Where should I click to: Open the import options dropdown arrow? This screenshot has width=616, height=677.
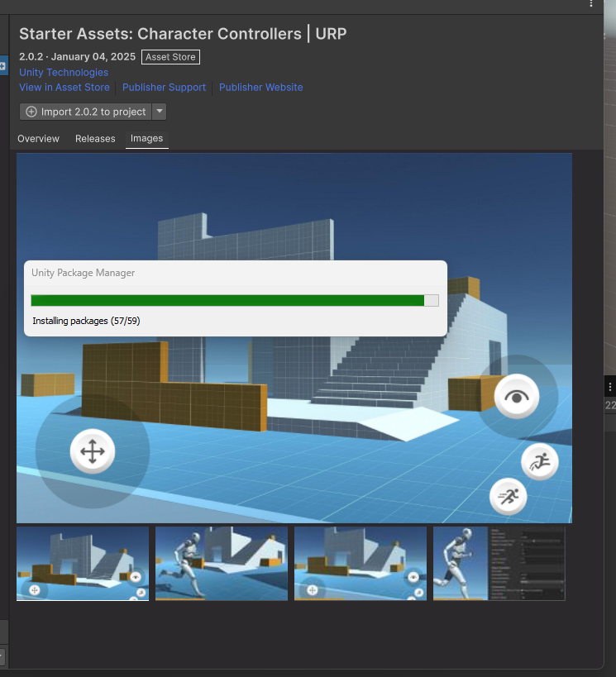(160, 112)
